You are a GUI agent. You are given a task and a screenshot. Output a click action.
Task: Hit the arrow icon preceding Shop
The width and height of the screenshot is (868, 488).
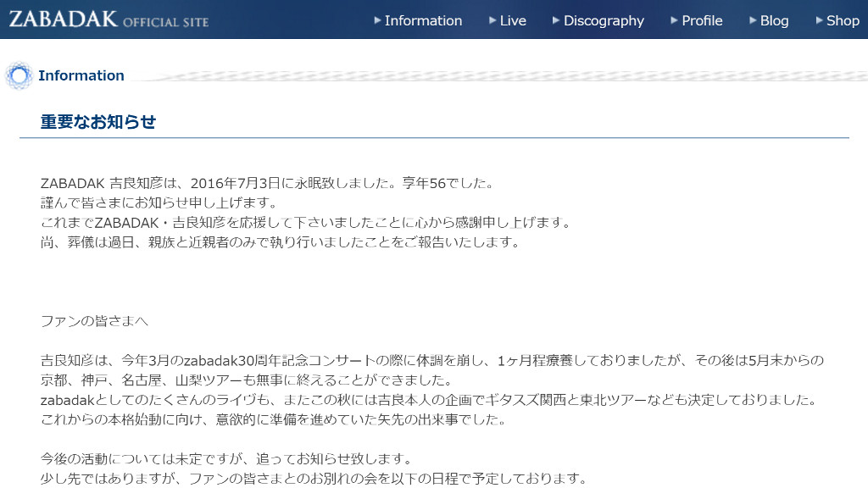(819, 20)
